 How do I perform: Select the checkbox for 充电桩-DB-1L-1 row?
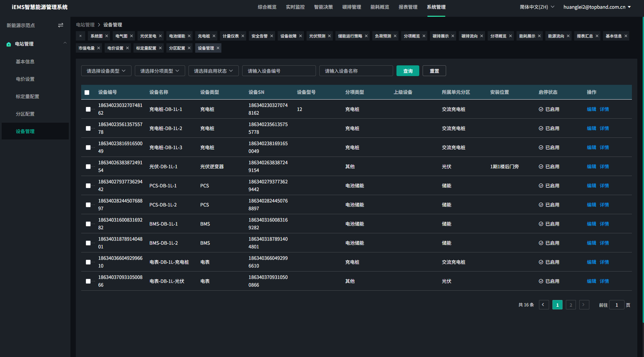click(x=88, y=109)
